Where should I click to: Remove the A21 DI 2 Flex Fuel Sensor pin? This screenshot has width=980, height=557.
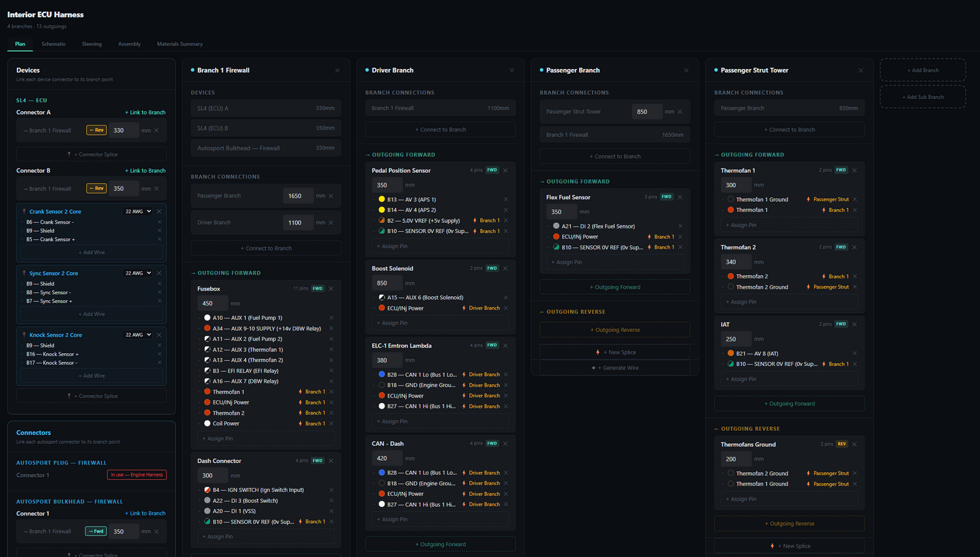[680, 226]
